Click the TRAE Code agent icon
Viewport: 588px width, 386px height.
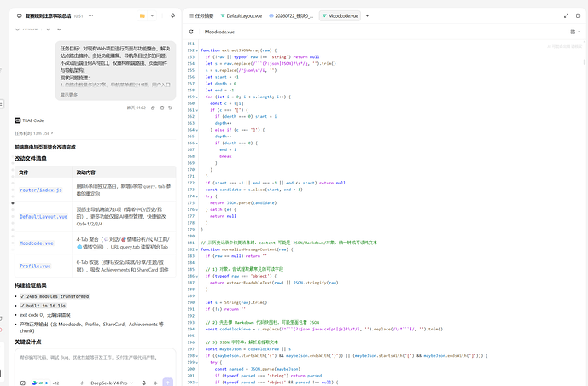[18, 120]
